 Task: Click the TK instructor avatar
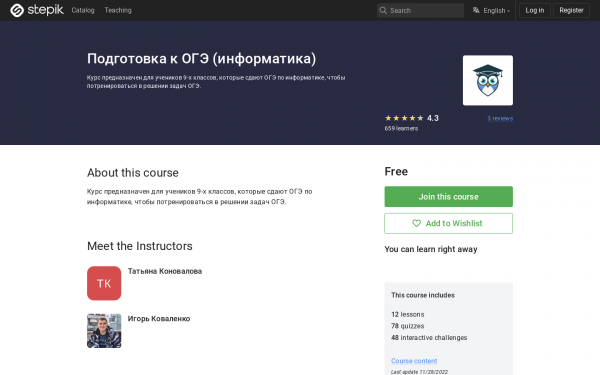tap(104, 283)
